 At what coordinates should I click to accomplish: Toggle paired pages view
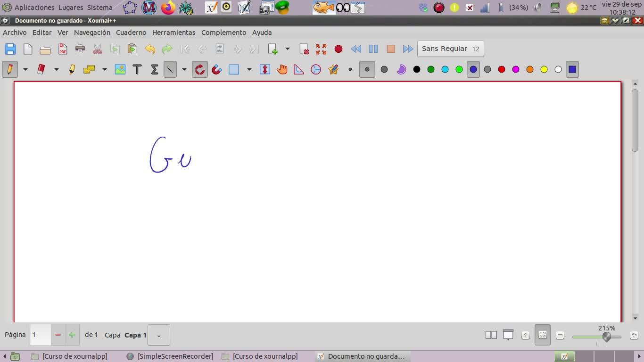491,335
